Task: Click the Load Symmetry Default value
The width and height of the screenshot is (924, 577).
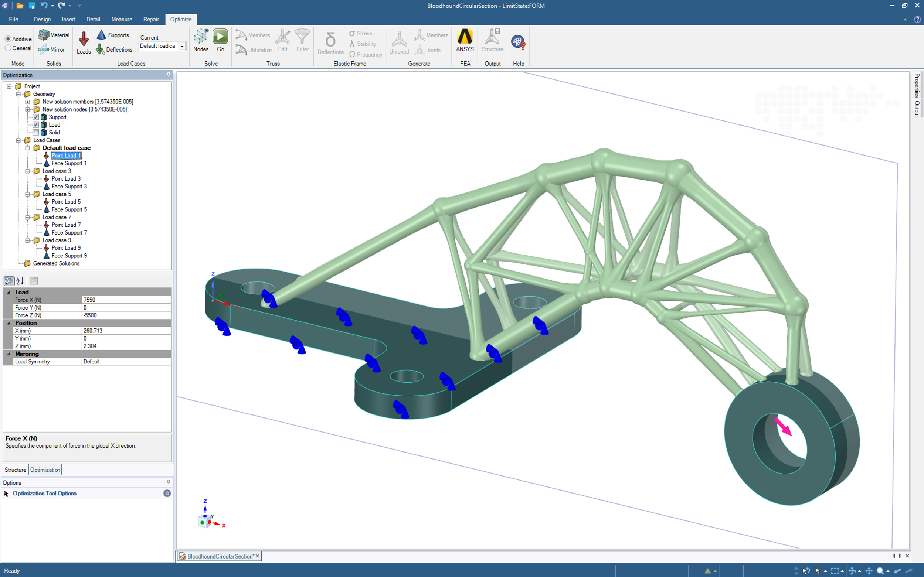Action: point(126,361)
